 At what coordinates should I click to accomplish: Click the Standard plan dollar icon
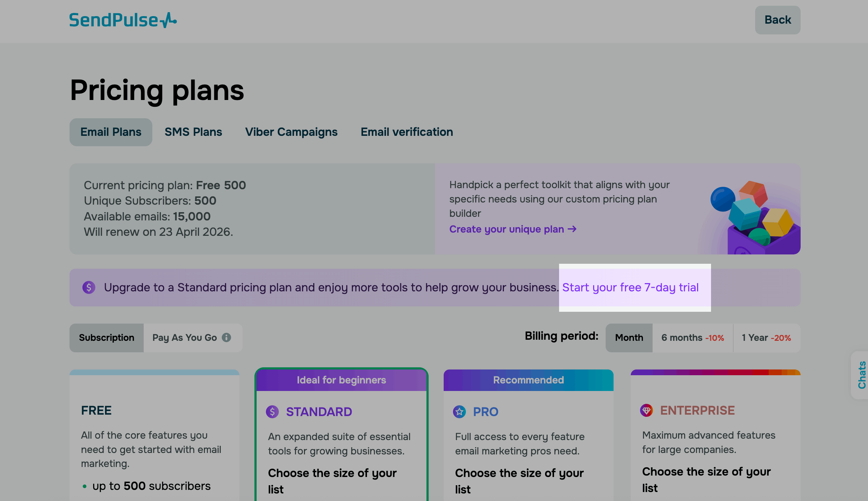(272, 412)
